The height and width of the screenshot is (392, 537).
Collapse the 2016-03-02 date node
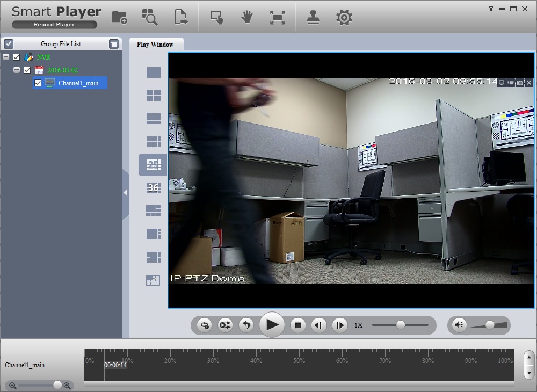(x=17, y=70)
